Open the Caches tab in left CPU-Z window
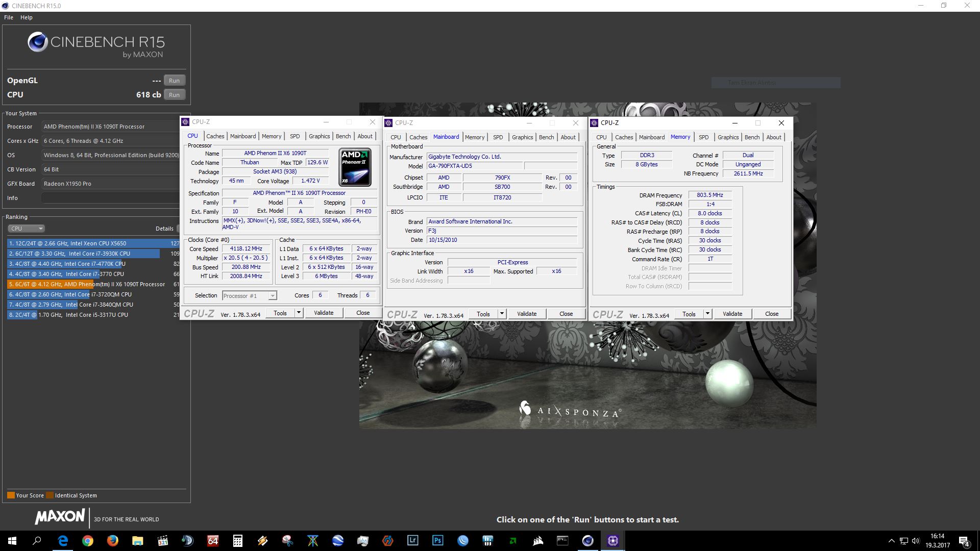The width and height of the screenshot is (980, 551). point(215,136)
